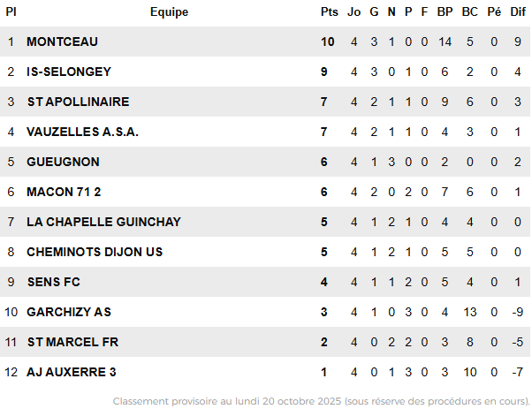
Task: Select the IS-SELONGEY team row
Action: (x=69, y=72)
